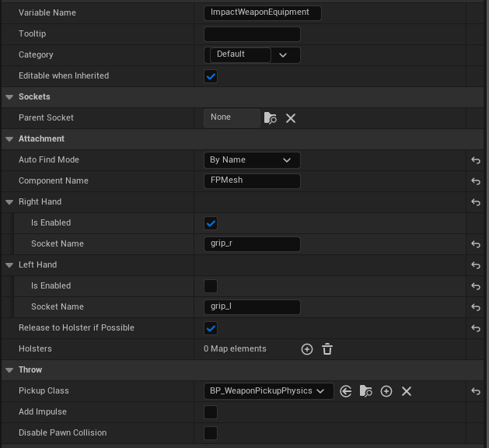This screenshot has height=448, width=489.
Task: Toggle Editable when Inherited checkbox
Action: tap(211, 76)
